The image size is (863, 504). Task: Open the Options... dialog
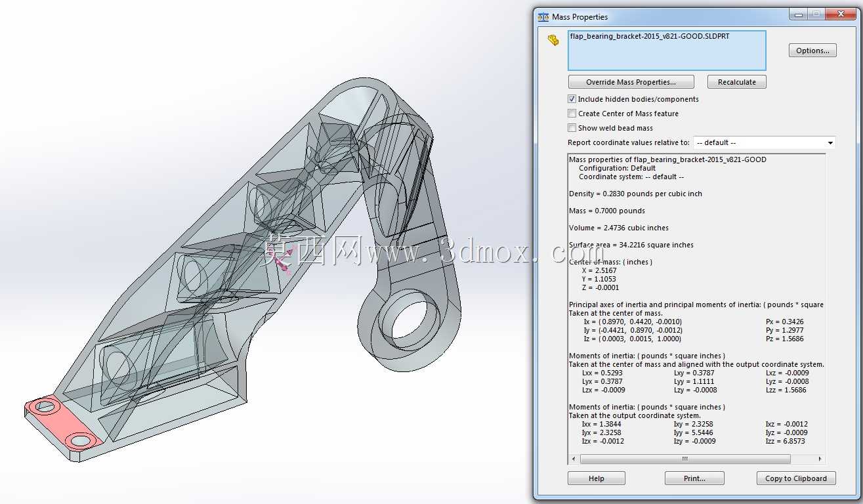pyautogui.click(x=812, y=51)
